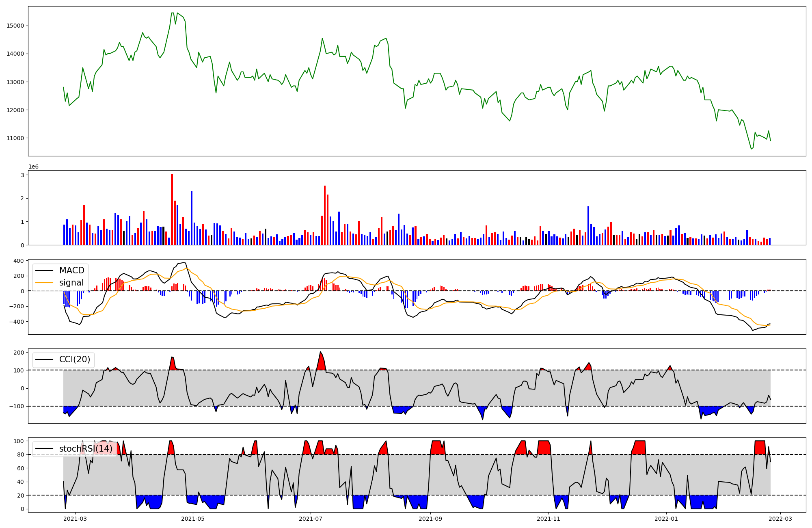Click the 2022-03 date tick label
The height and width of the screenshot is (528, 812).
pos(780,518)
